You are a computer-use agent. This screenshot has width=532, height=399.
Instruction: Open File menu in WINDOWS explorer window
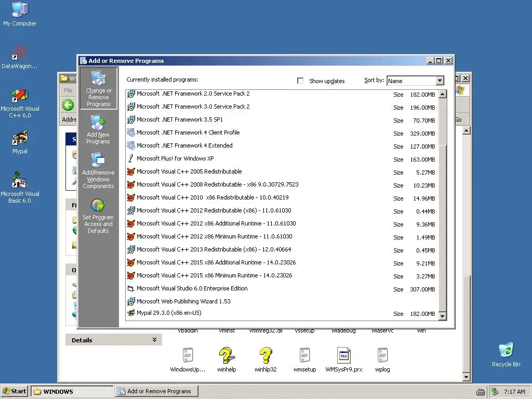68,90
